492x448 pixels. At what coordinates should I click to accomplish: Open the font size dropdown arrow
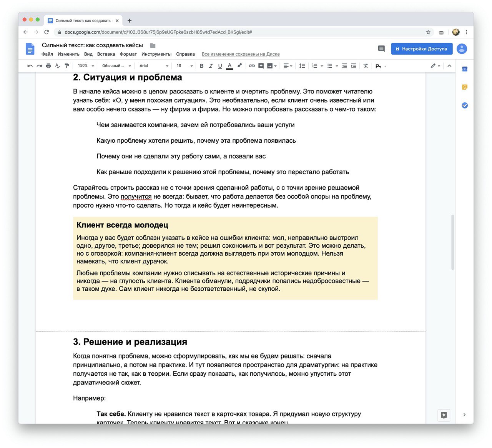191,66
